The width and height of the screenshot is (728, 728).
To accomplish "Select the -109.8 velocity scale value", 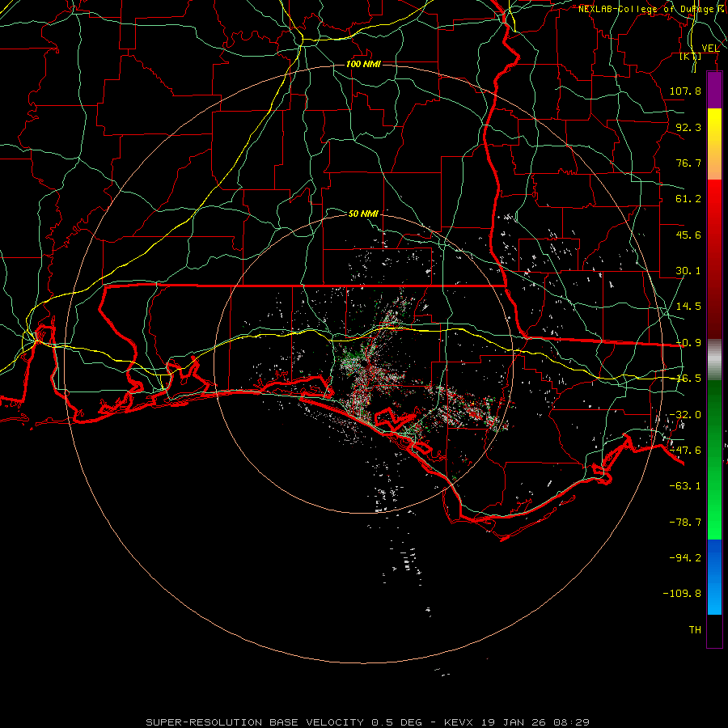I will click(x=682, y=594).
